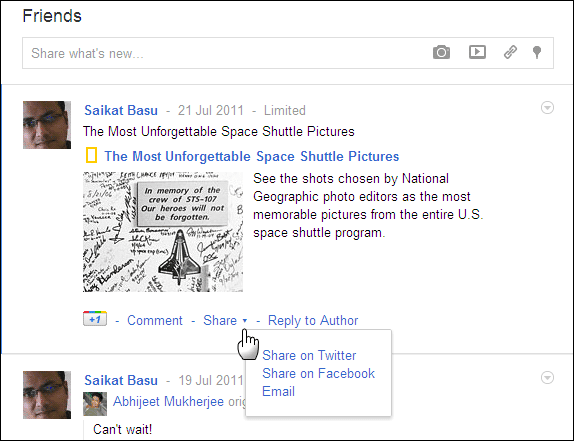The height and width of the screenshot is (441, 574).
Task: Open The Most Unforgettable Space Shuttle Pictures link
Action: pos(251,156)
